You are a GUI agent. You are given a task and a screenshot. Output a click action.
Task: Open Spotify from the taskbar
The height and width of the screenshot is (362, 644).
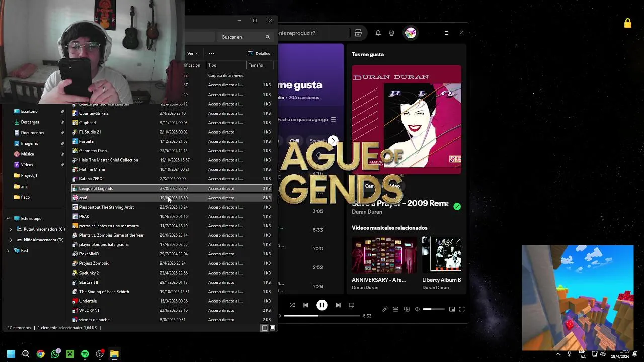click(x=85, y=354)
